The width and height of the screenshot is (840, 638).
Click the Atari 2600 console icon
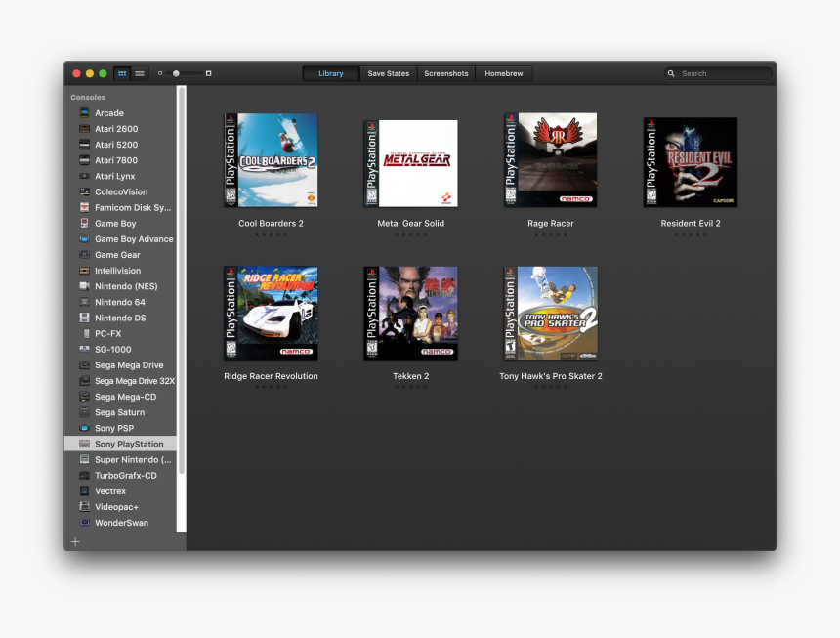tap(84, 129)
